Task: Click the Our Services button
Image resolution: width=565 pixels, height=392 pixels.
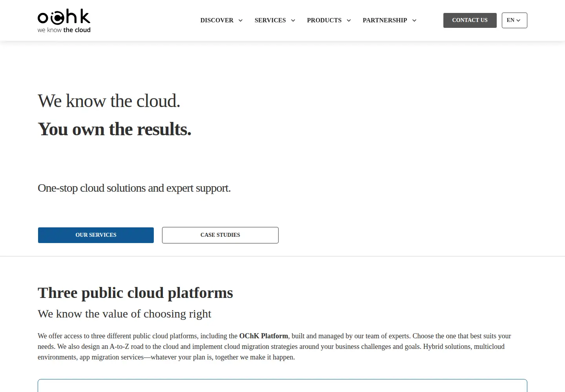Action: point(96,235)
